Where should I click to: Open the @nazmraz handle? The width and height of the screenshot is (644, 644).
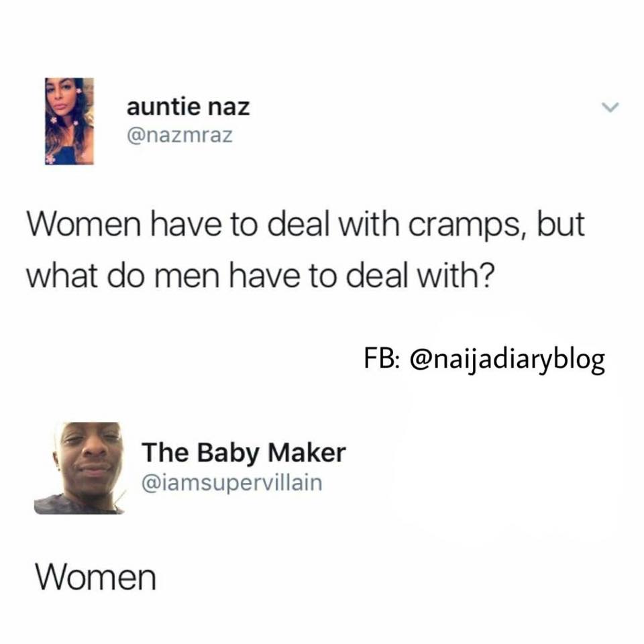coord(180,135)
